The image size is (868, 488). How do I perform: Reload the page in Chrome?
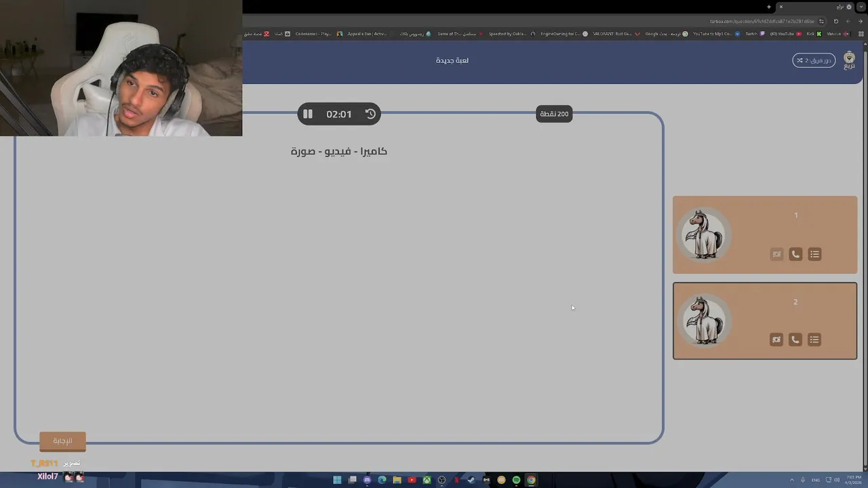tap(836, 22)
